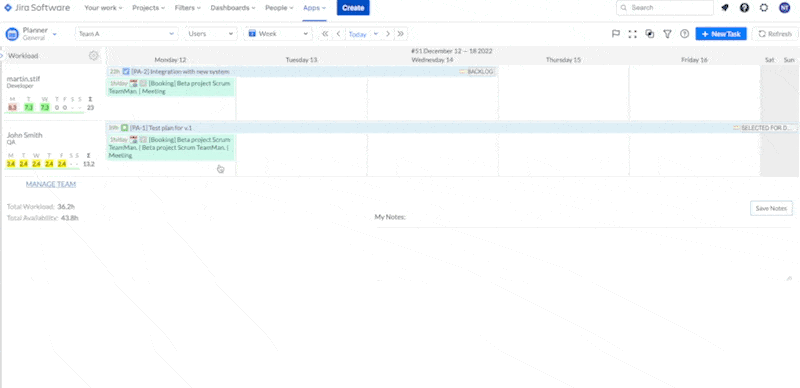Click the Tuesday 13 column header

coord(301,60)
